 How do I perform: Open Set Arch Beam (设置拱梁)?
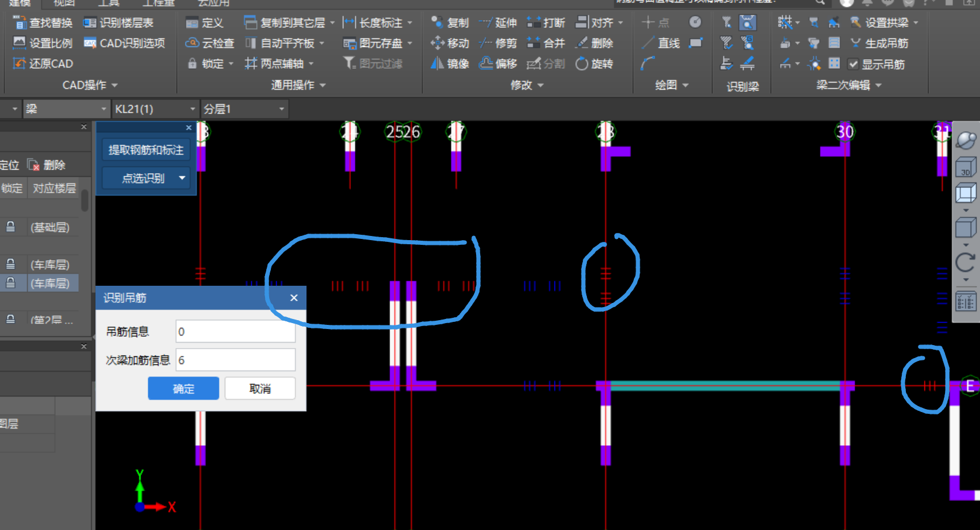tap(883, 23)
